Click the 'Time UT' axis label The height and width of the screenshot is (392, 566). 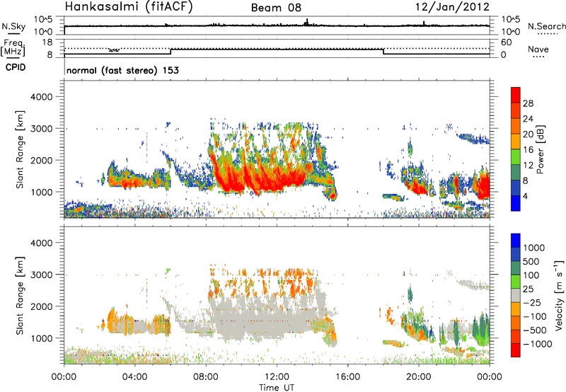[x=277, y=388]
